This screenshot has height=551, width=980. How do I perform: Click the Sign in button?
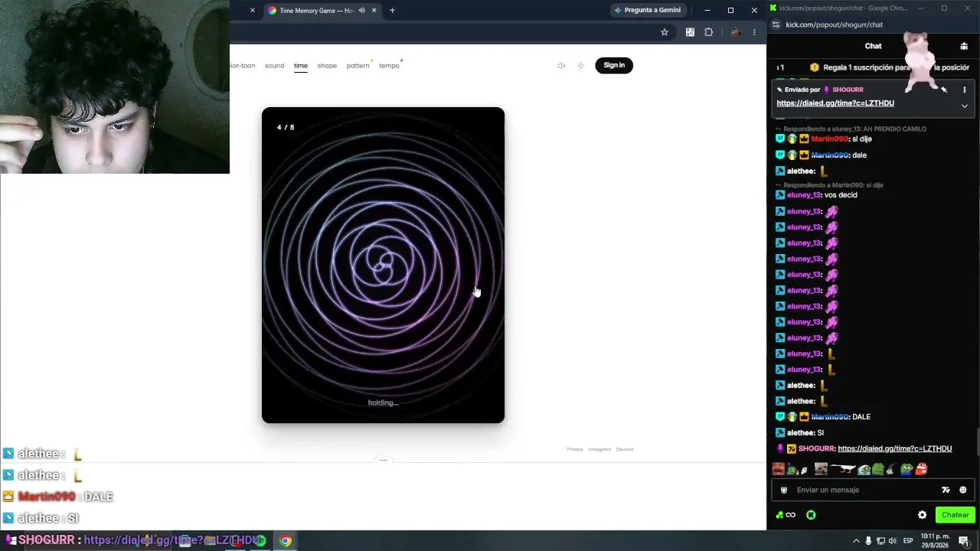(614, 65)
